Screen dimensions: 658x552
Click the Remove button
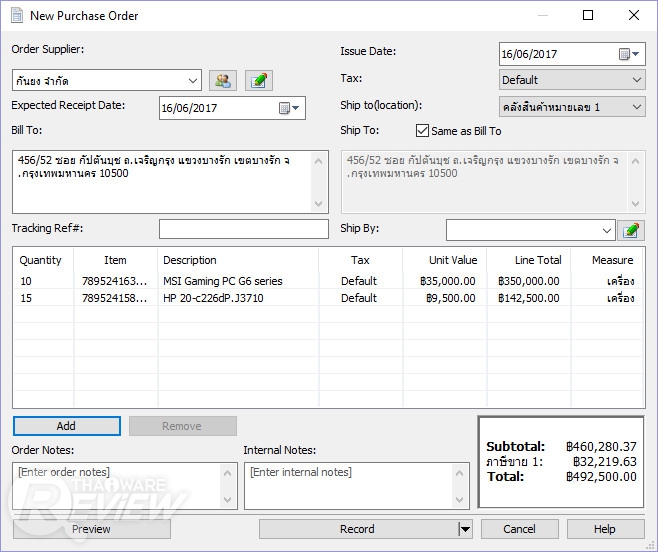coord(183,426)
